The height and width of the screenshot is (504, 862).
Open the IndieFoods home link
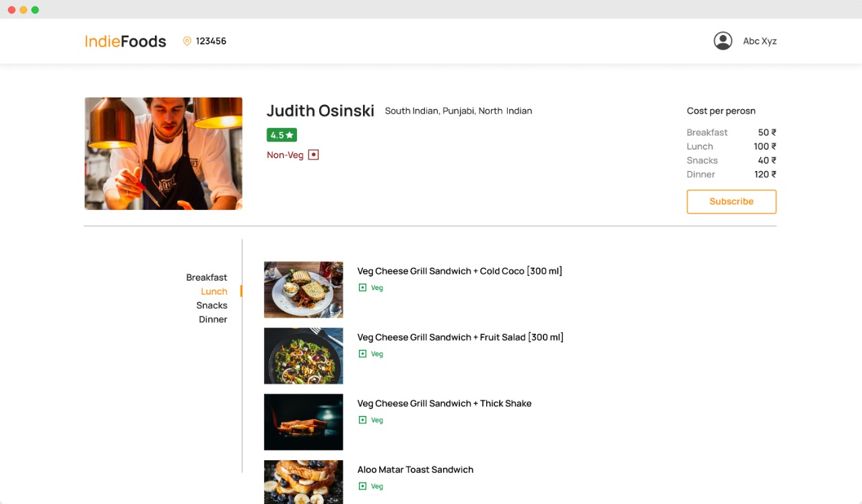click(x=125, y=41)
